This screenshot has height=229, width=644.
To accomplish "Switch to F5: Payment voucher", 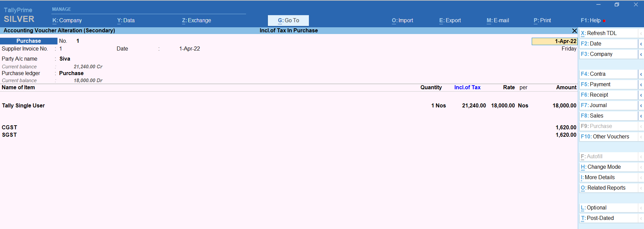I will [x=608, y=85].
